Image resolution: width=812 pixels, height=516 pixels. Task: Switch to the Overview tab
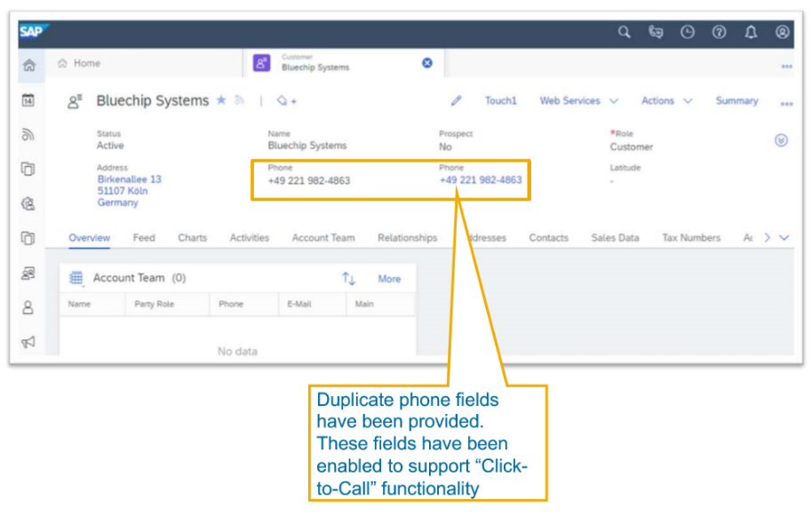[89, 237]
